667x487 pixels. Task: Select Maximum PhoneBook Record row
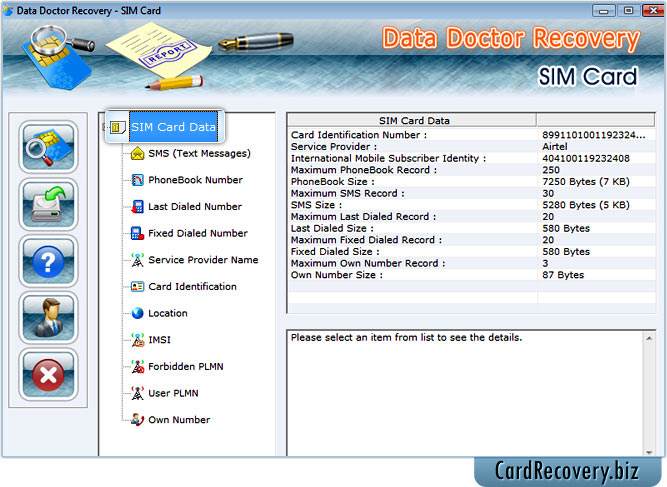click(472, 170)
